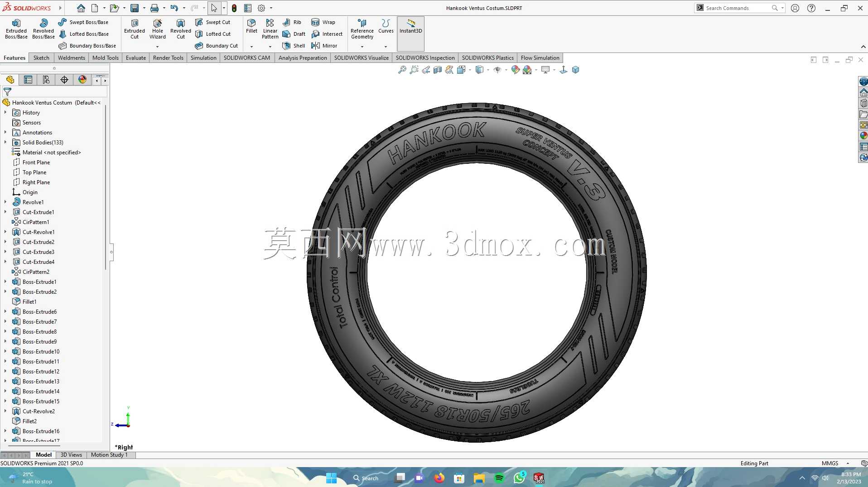868x487 pixels.
Task: Open WhatsApp from the taskbar
Action: (x=519, y=478)
